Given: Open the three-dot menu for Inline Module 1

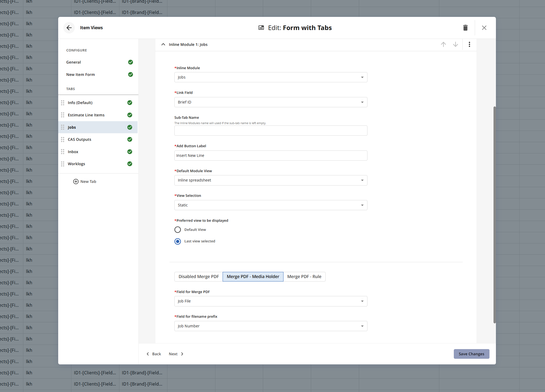Looking at the screenshot, I should (469, 44).
